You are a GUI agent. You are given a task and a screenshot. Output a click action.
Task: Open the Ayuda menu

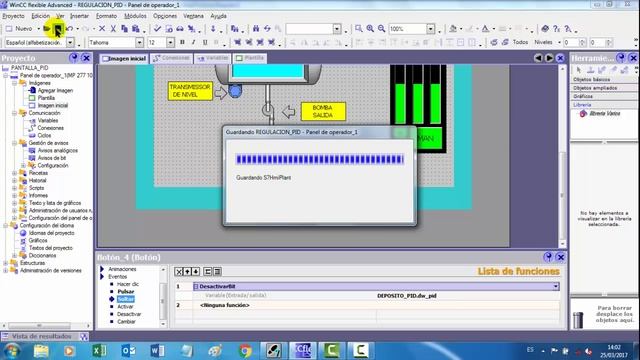click(218, 16)
